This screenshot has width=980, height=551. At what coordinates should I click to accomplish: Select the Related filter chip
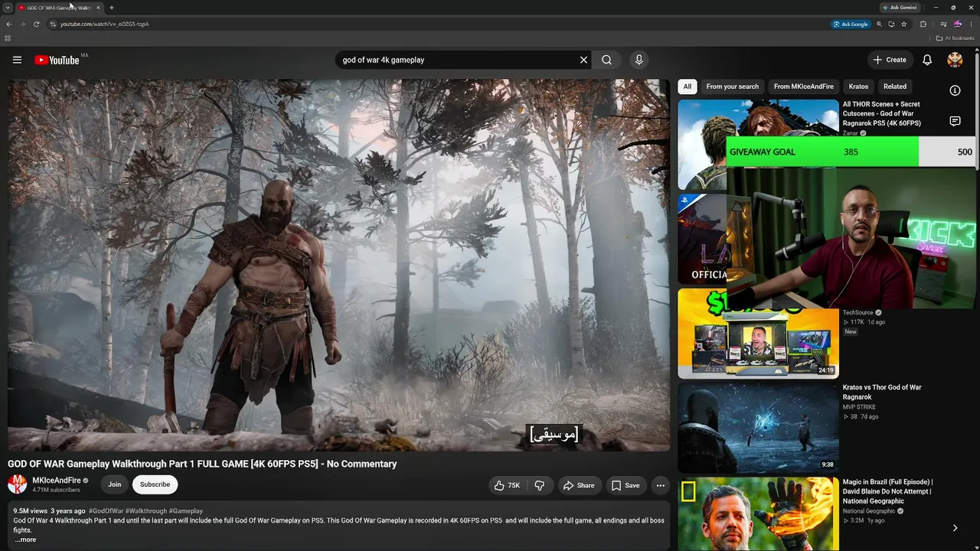pyautogui.click(x=895, y=86)
